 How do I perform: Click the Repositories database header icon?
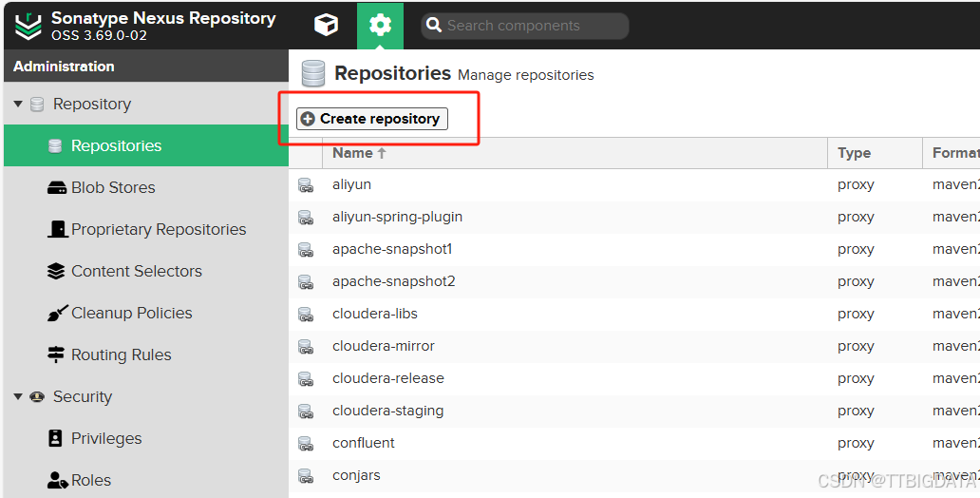coord(313,73)
